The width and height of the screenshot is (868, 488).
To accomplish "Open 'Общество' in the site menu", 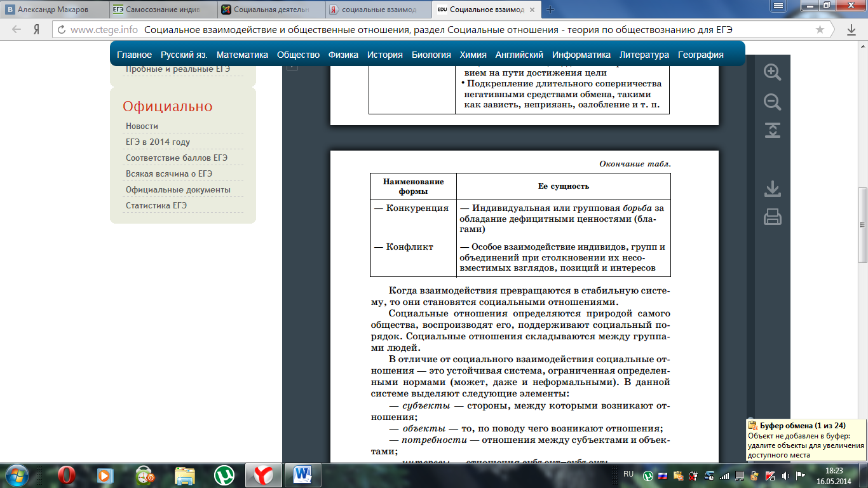I will click(x=298, y=55).
